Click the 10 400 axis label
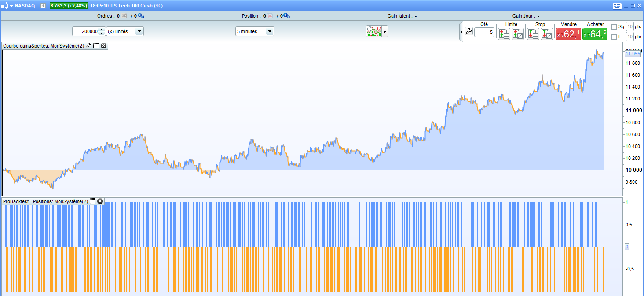Image resolution: width=644 pixels, height=296 pixels. tap(633, 146)
